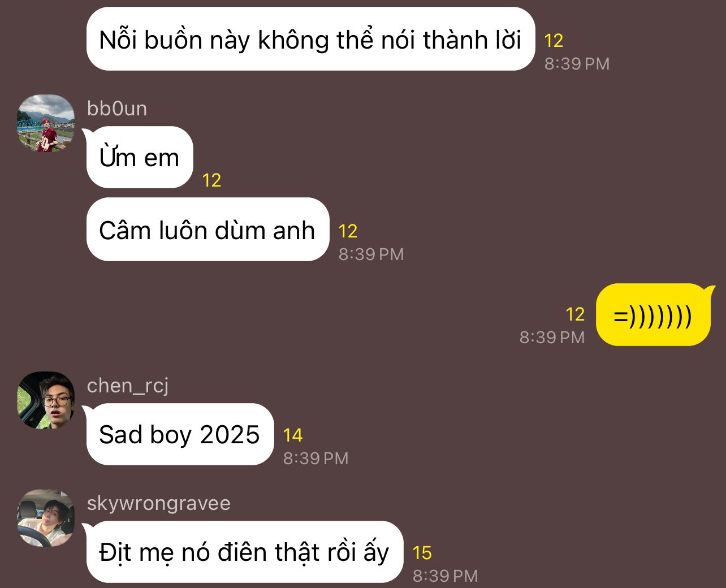Tap the yellow "=)))))))" sent message
726x588 pixels.
click(653, 315)
